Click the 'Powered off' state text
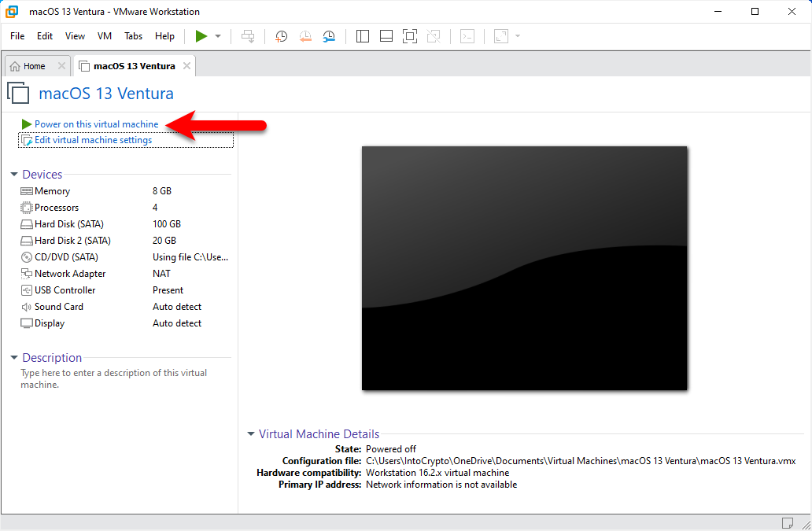812x531 pixels. [x=391, y=449]
